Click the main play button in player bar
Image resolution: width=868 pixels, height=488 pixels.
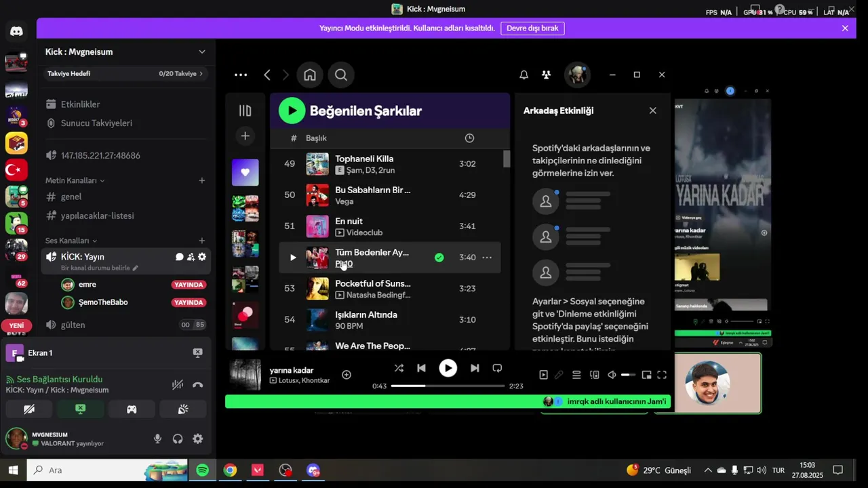[x=448, y=368]
